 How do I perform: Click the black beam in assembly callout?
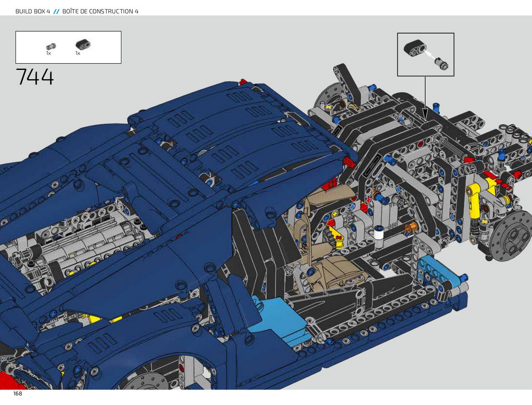(x=415, y=48)
